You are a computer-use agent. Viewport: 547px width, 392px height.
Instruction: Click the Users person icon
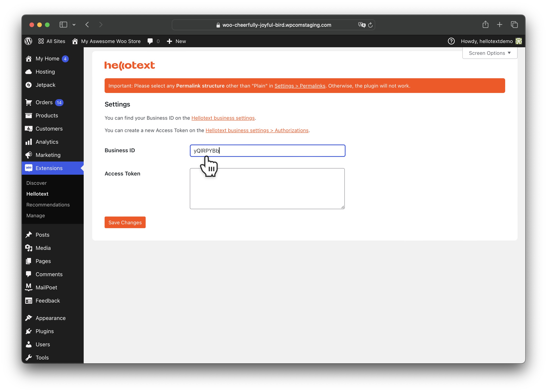pyautogui.click(x=29, y=344)
